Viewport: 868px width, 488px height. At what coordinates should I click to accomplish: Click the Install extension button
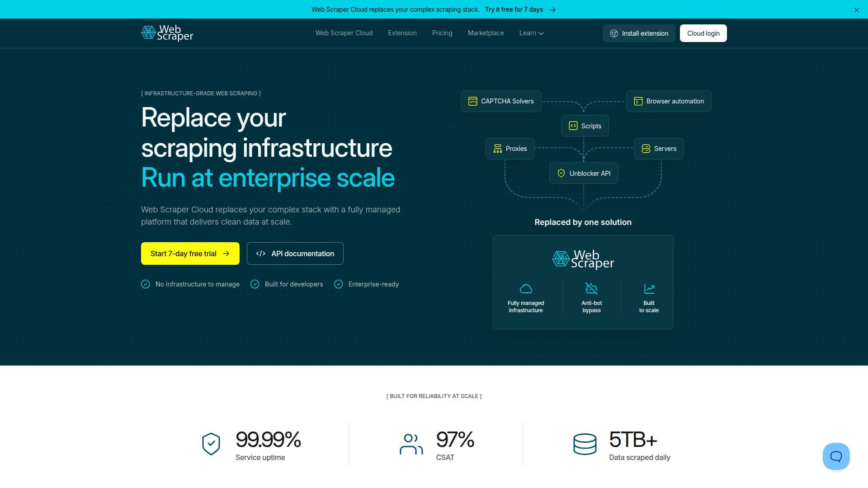pos(638,33)
